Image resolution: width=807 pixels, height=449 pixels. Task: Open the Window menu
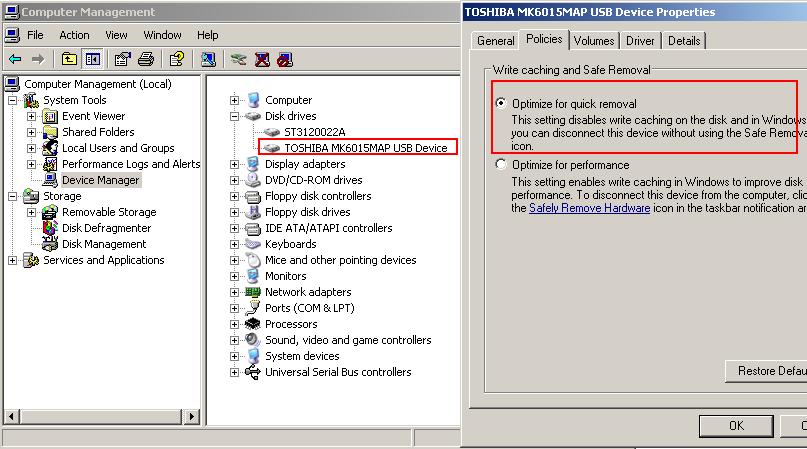point(162,35)
